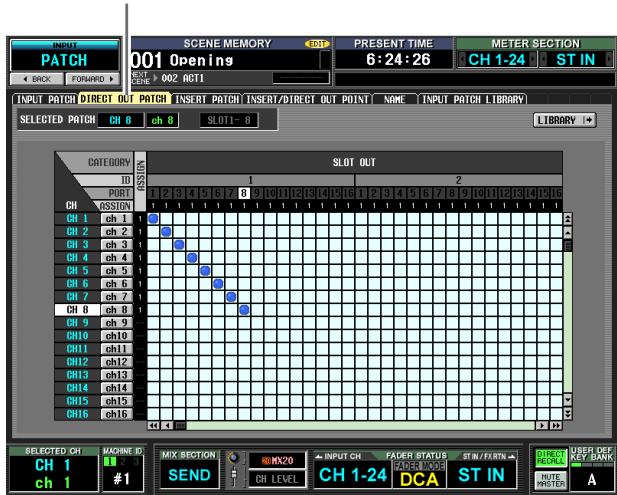Go to the NAME tab
Viewport: 617px width, 495px height.
coord(395,99)
